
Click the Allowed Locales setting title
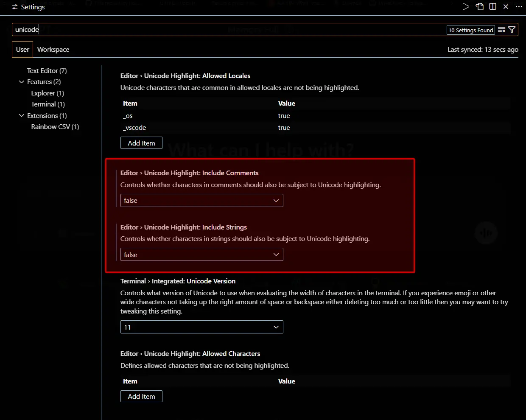point(185,76)
